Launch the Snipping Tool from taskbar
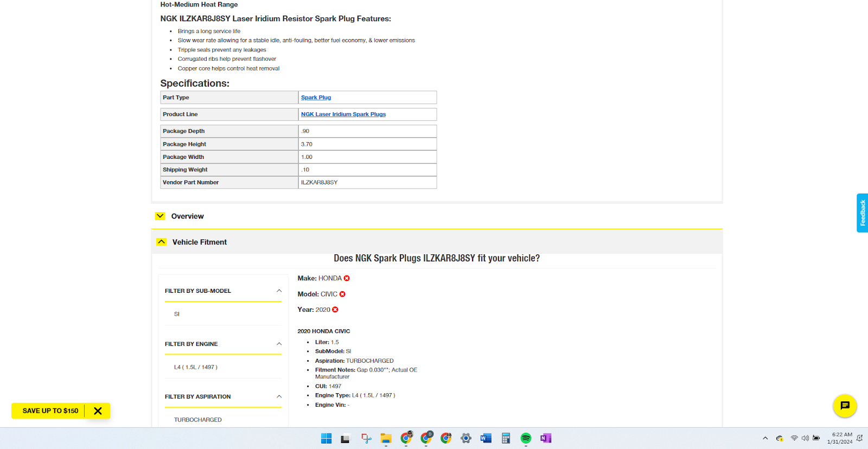 (x=366, y=438)
